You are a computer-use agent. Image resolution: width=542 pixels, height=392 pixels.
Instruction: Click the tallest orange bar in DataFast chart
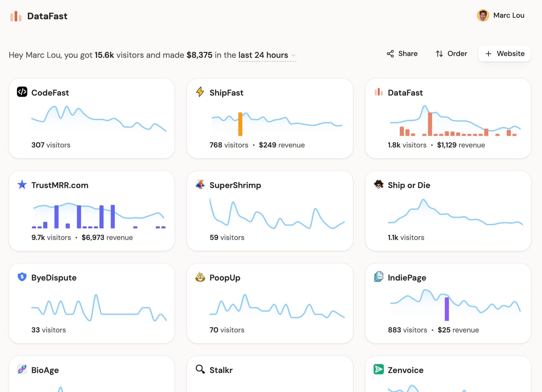point(430,124)
